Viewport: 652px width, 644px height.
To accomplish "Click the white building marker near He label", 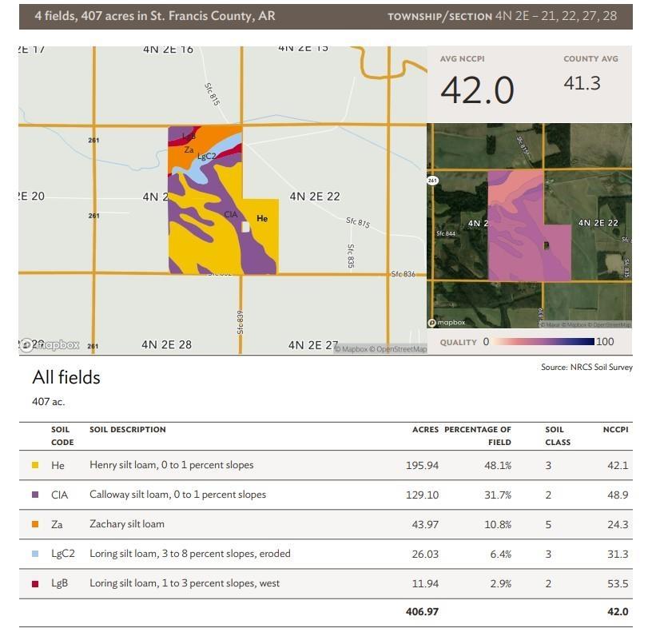I will (x=246, y=227).
